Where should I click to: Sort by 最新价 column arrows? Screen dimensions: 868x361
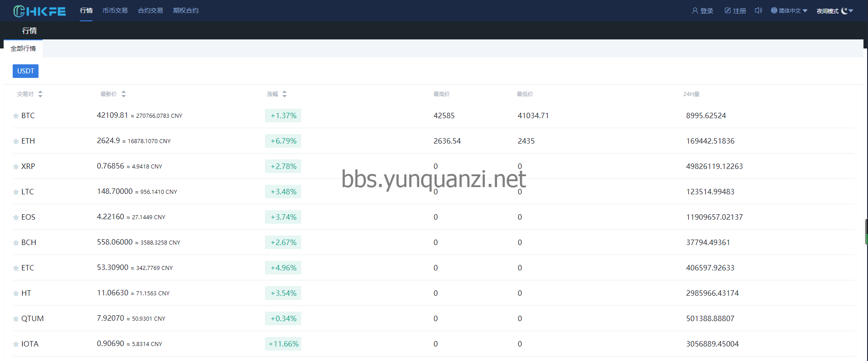tap(124, 94)
